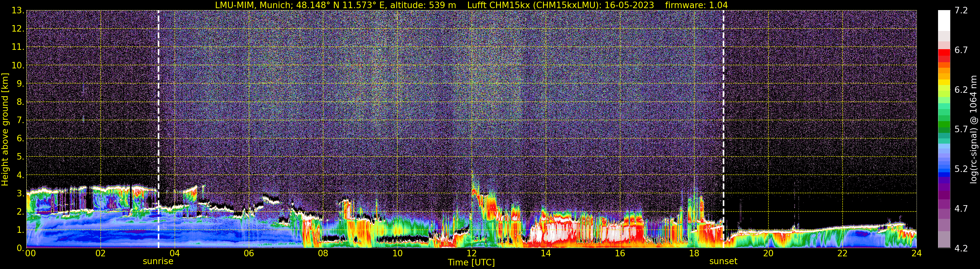
Task: Click the 'Time [UTC]' axis label
Action: point(471,262)
